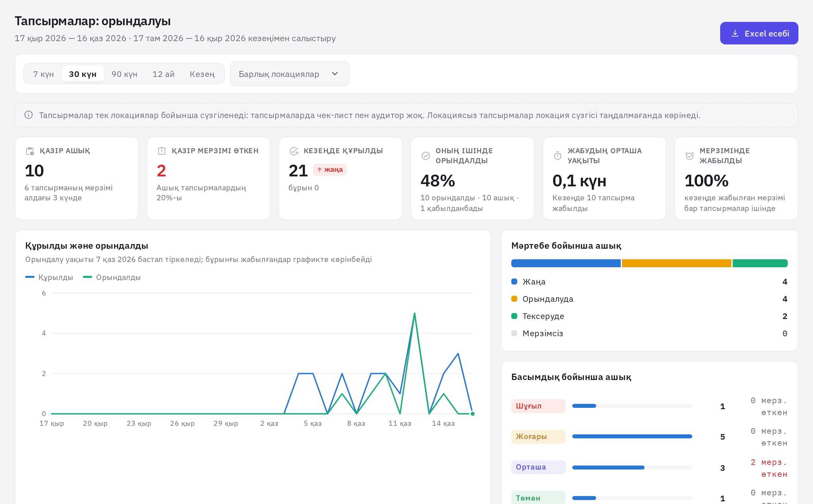This screenshot has width=813, height=504.
Task: Click the Орташа priority badge
Action: (x=538, y=467)
